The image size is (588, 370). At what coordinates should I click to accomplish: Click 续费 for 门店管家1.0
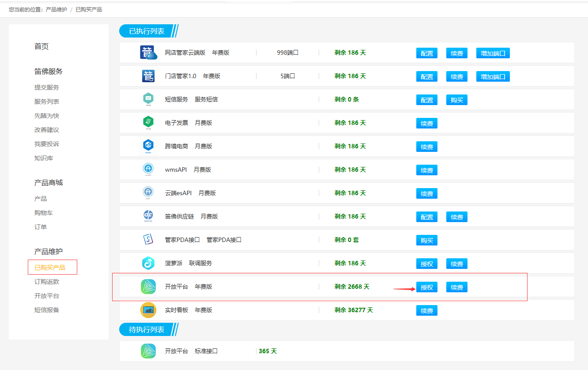pos(457,76)
